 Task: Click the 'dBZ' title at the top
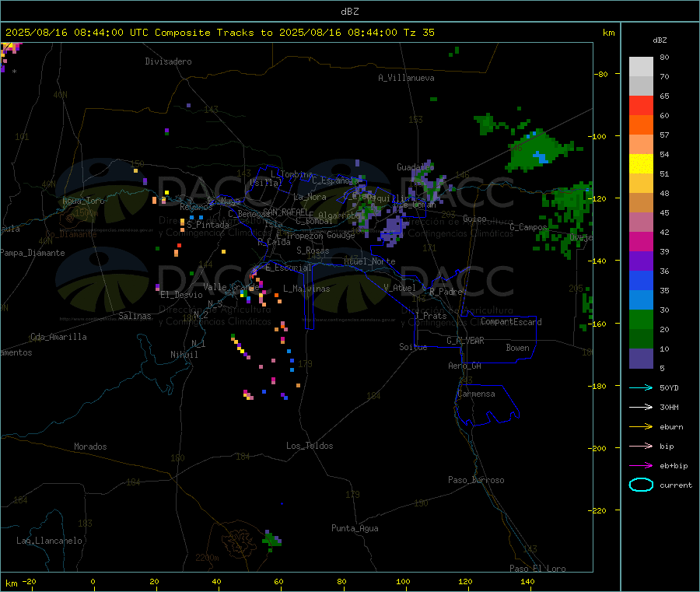pos(349,12)
